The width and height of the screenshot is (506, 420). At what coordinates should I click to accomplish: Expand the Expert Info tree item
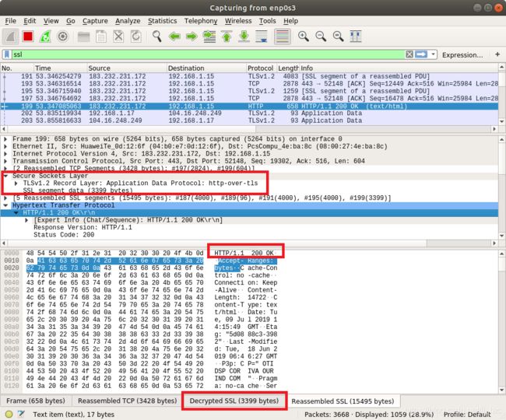tap(26, 220)
